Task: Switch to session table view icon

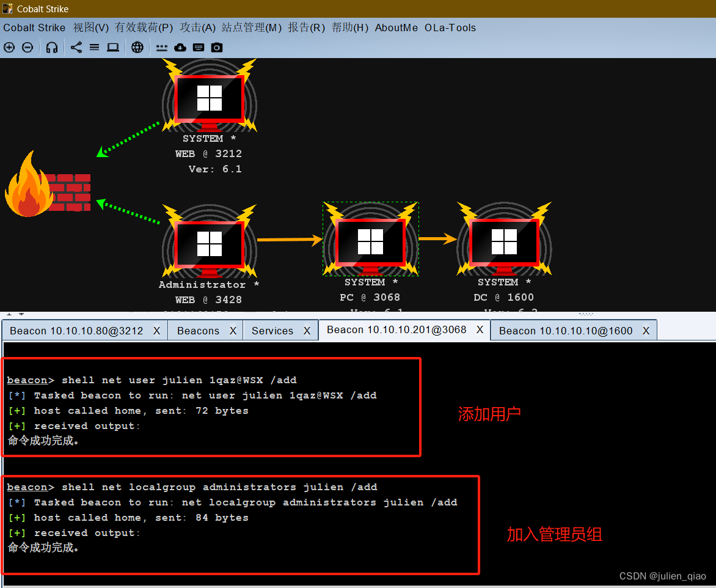Action: coord(95,47)
